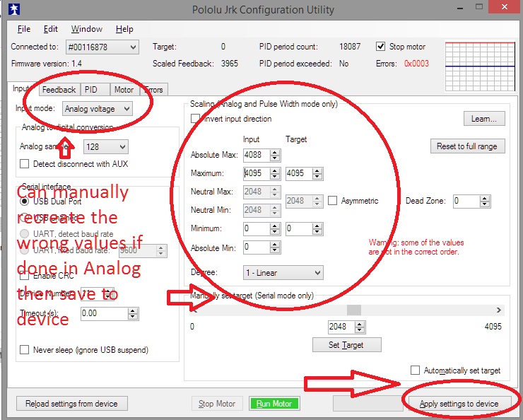Enable Detect disconnect with AUX

[24, 164]
